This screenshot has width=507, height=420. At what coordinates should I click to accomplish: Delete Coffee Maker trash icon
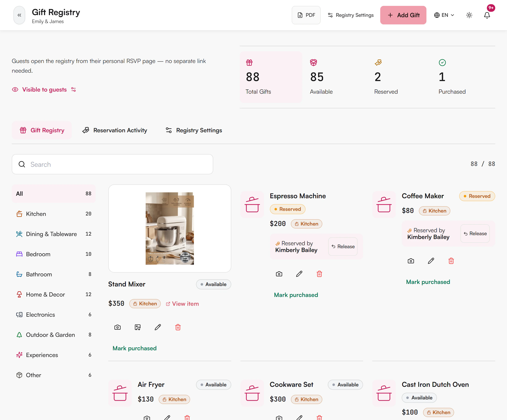pyautogui.click(x=451, y=261)
